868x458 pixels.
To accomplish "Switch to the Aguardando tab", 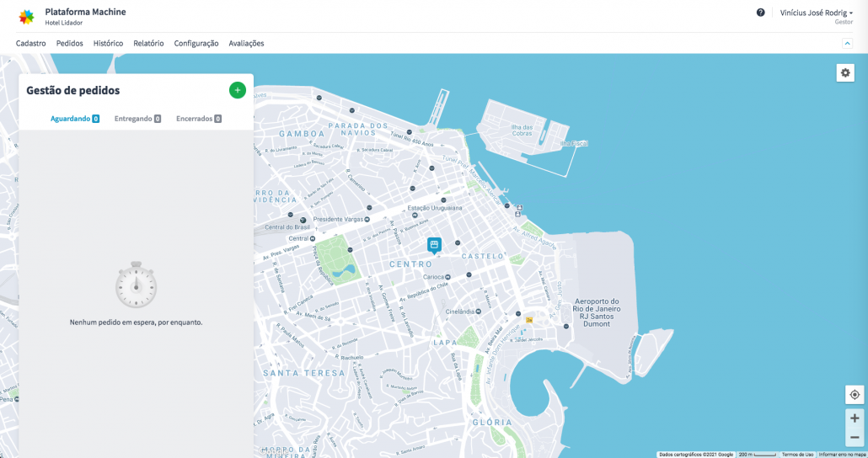I will (75, 119).
